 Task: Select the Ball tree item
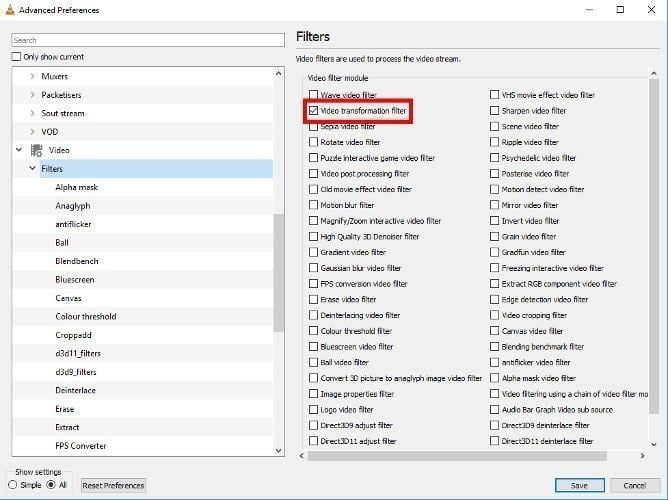click(x=62, y=243)
